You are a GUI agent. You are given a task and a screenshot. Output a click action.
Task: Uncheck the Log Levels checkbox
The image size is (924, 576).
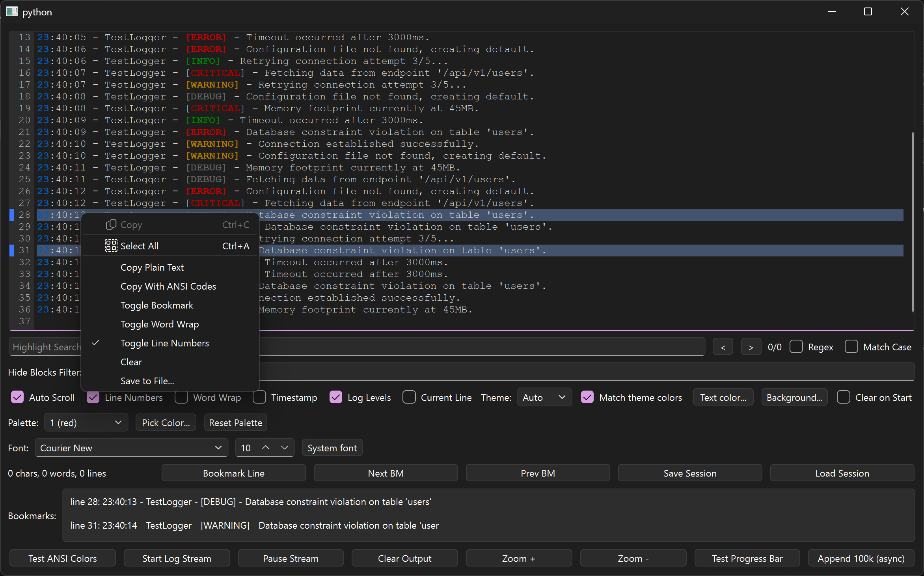[336, 397]
